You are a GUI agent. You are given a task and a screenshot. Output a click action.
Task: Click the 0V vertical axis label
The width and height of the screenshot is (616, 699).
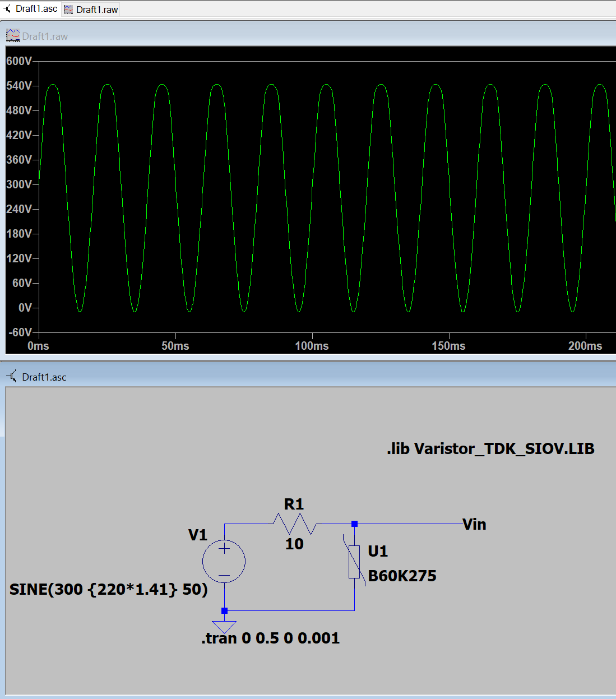(x=25, y=308)
